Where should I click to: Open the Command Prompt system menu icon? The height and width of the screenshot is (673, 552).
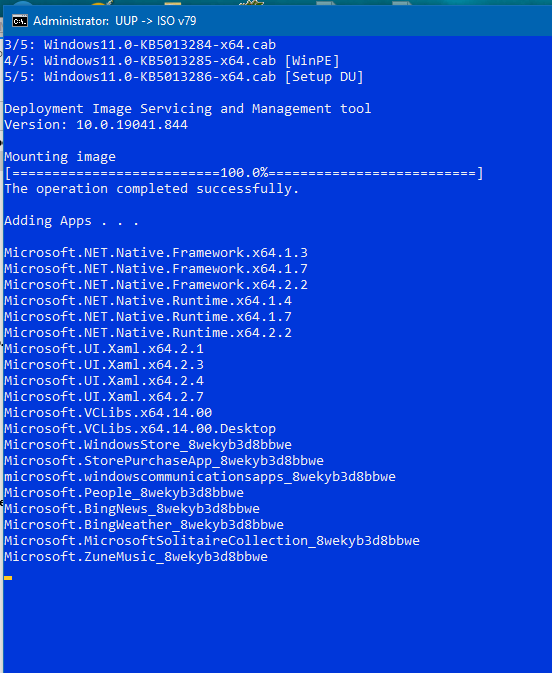click(20, 21)
